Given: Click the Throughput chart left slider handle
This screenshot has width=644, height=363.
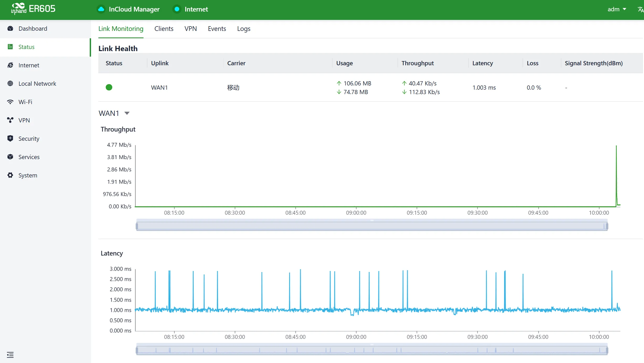Looking at the screenshot, I should (137, 226).
